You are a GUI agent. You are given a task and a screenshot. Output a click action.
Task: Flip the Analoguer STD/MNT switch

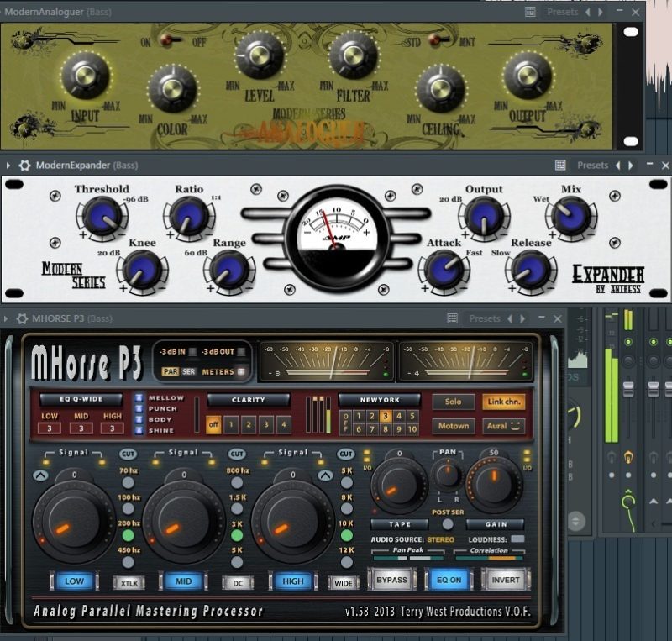click(x=440, y=40)
